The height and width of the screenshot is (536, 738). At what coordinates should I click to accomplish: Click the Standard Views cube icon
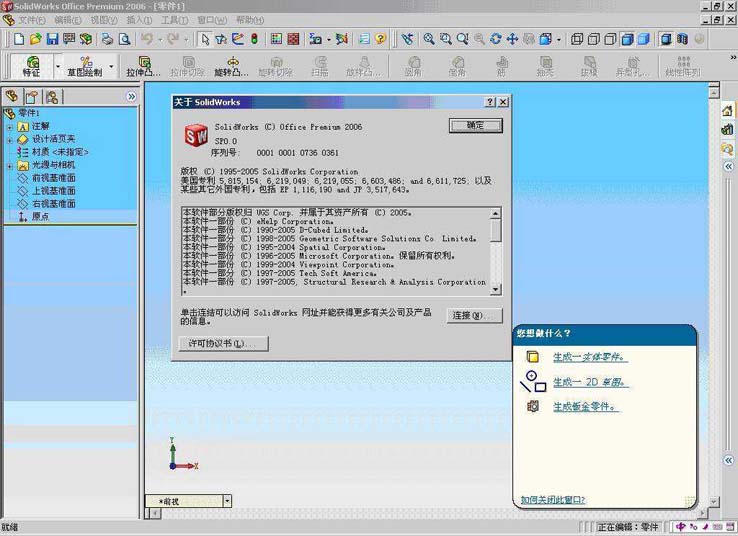click(x=545, y=39)
